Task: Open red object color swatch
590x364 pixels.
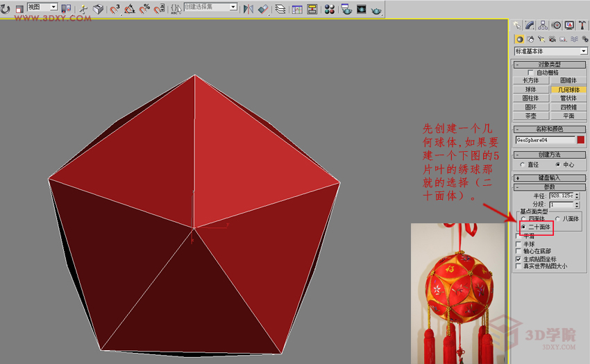Action: point(581,140)
